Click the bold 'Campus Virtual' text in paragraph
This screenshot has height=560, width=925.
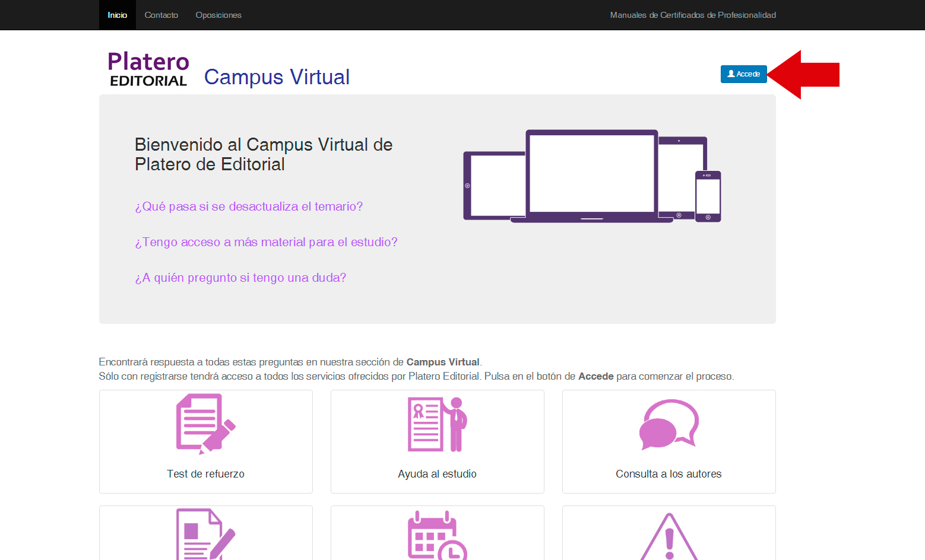point(443,362)
